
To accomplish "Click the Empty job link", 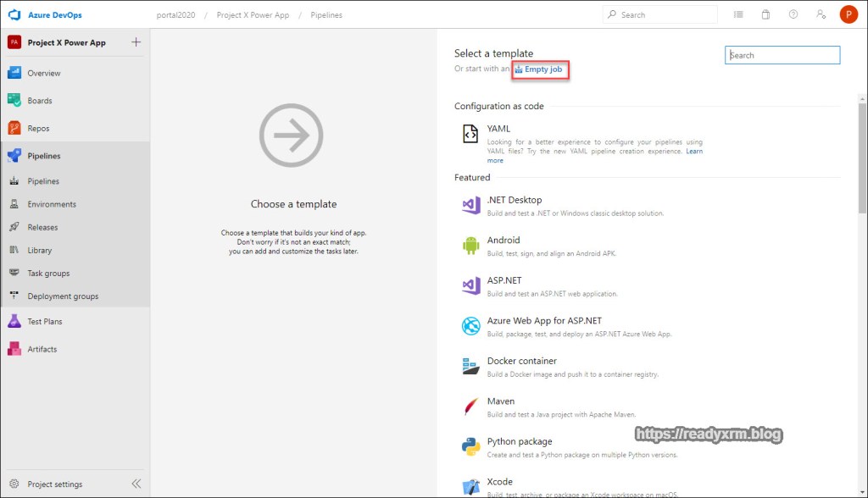I will tap(542, 69).
